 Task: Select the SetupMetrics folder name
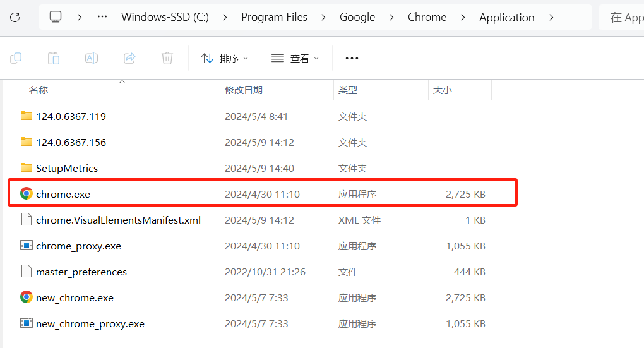[67, 169]
